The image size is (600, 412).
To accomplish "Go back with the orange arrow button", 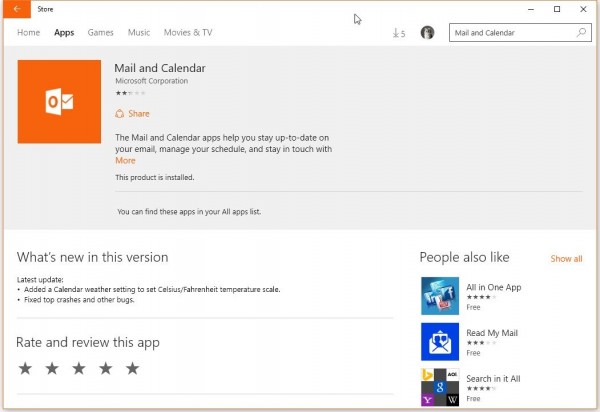I will tap(17, 9).
